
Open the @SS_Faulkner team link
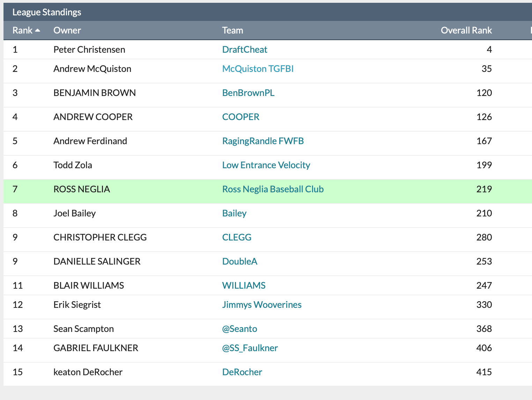pos(250,348)
